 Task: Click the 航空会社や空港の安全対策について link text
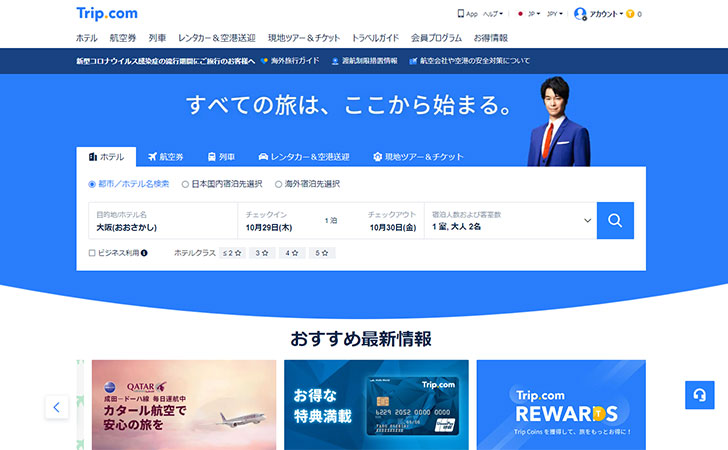click(474, 61)
